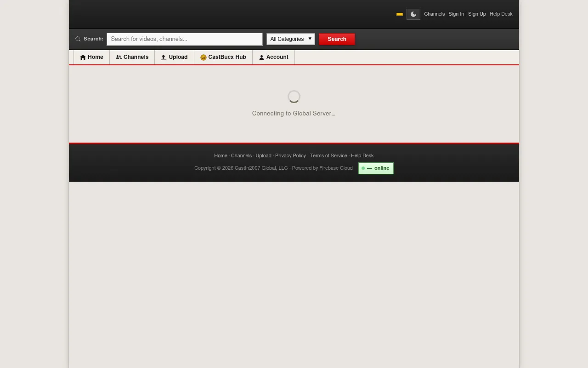Screen dimensions: 588x368
Task: Toggle dark mode with the moon button
Action: click(x=413, y=14)
